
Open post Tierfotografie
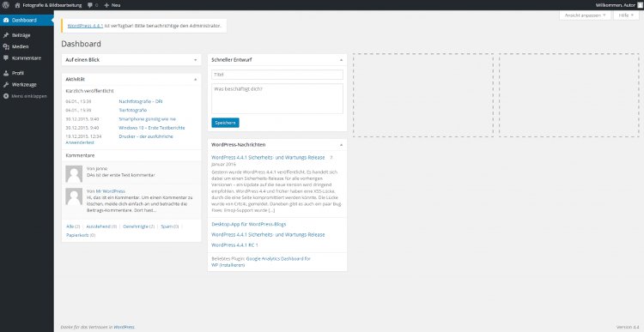coord(132,111)
